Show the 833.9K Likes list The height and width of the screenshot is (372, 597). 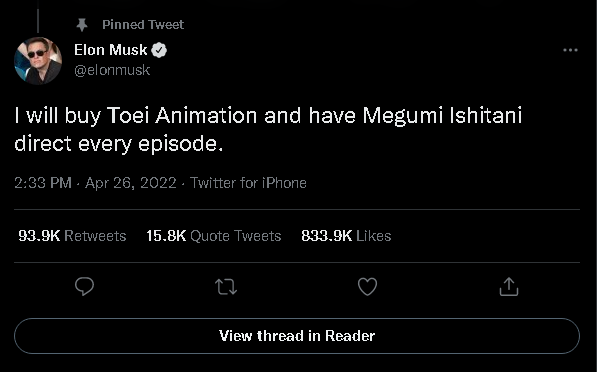346,236
